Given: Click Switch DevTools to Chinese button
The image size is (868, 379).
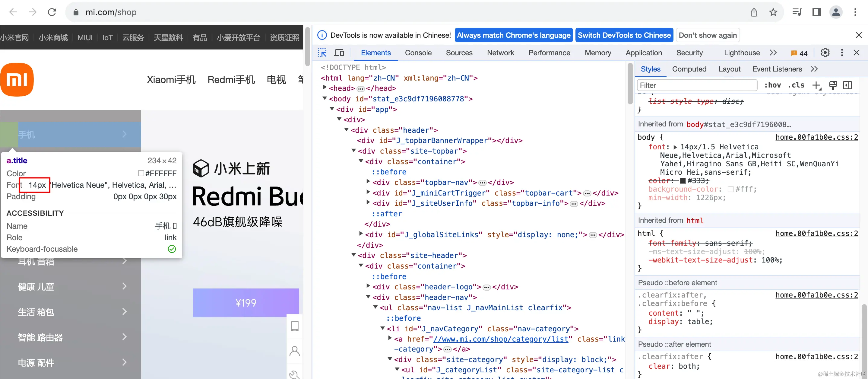Looking at the screenshot, I should tap(624, 35).
